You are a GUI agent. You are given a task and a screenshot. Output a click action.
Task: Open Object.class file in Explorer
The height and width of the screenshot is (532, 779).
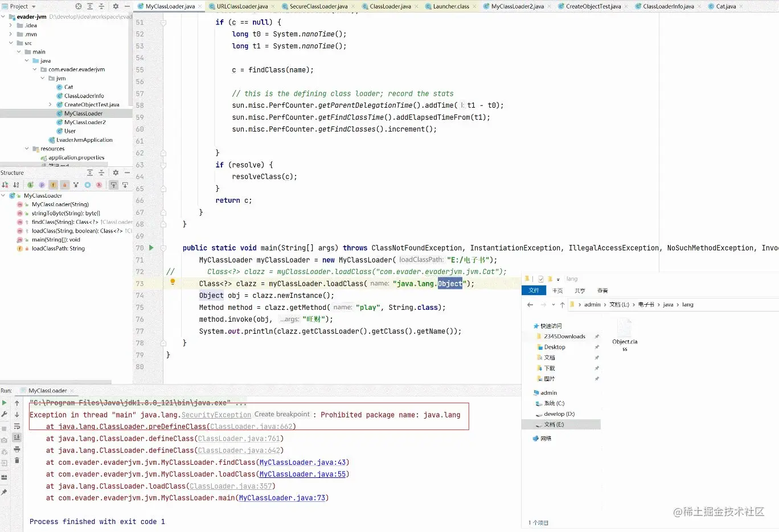(625, 335)
